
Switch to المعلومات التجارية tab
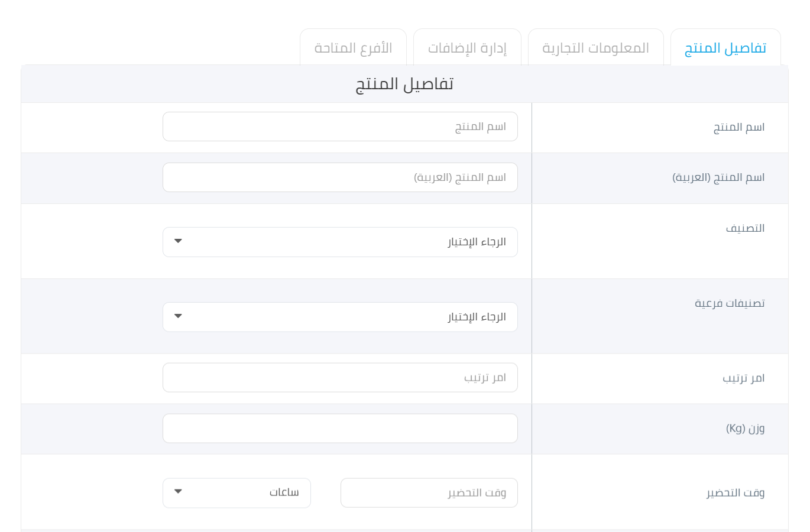596,47
